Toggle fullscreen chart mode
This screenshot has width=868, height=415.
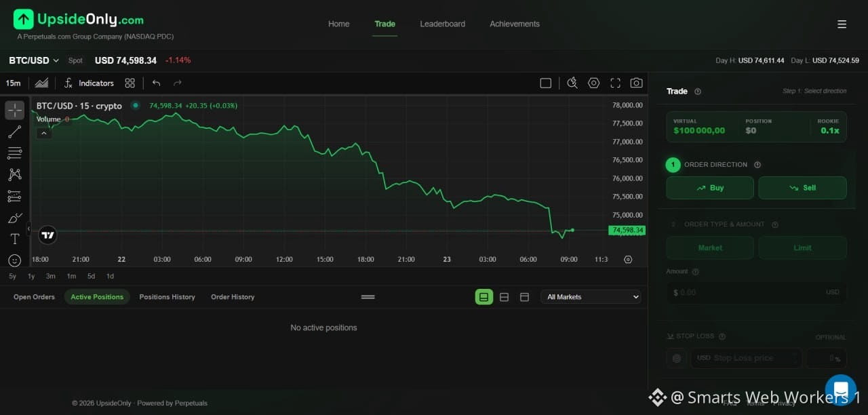point(615,83)
